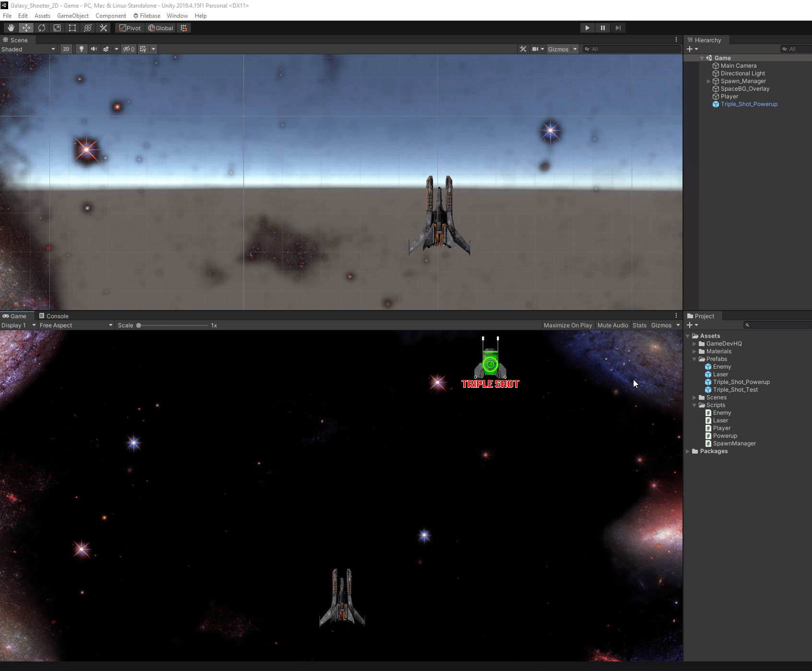Image resolution: width=812 pixels, height=671 pixels.
Task: Create new asset with Project plus button
Action: coord(693,325)
